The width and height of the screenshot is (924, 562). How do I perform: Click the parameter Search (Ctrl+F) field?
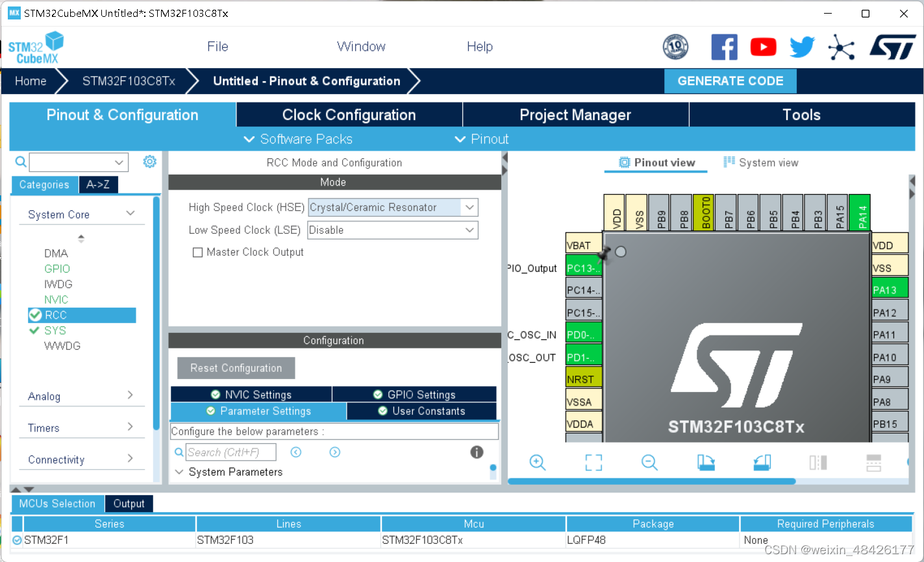231,452
